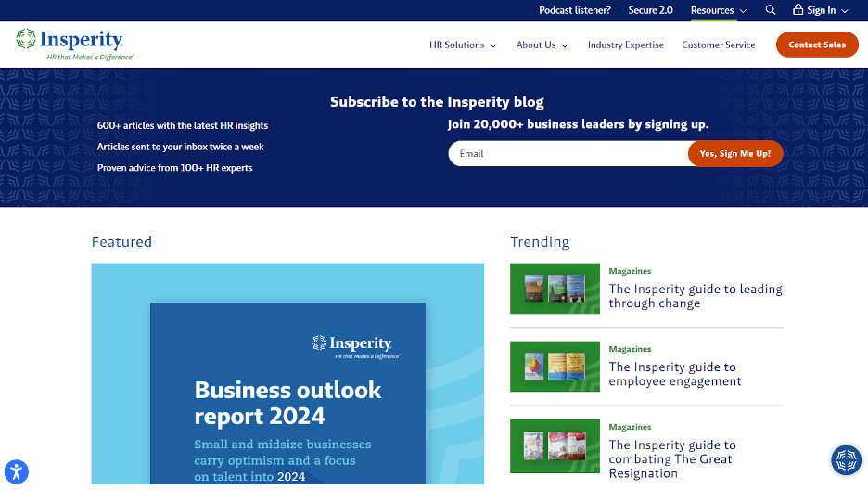This screenshot has width=868, height=490.
Task: Follow the Podcast listener? link
Action: (574, 10)
